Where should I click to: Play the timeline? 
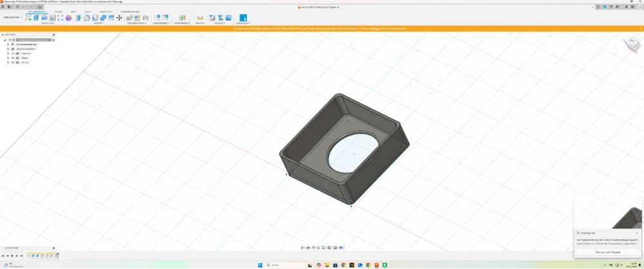[12, 256]
